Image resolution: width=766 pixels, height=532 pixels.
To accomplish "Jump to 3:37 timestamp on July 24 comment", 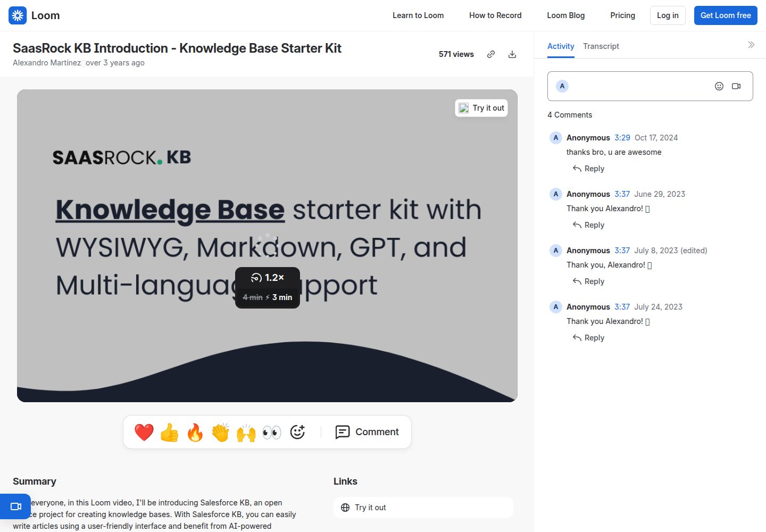I will (622, 307).
